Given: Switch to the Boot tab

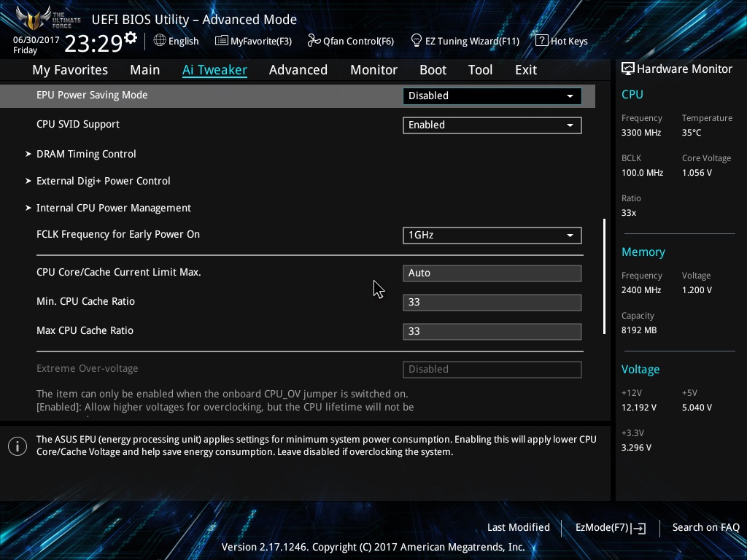Looking at the screenshot, I should 433,70.
